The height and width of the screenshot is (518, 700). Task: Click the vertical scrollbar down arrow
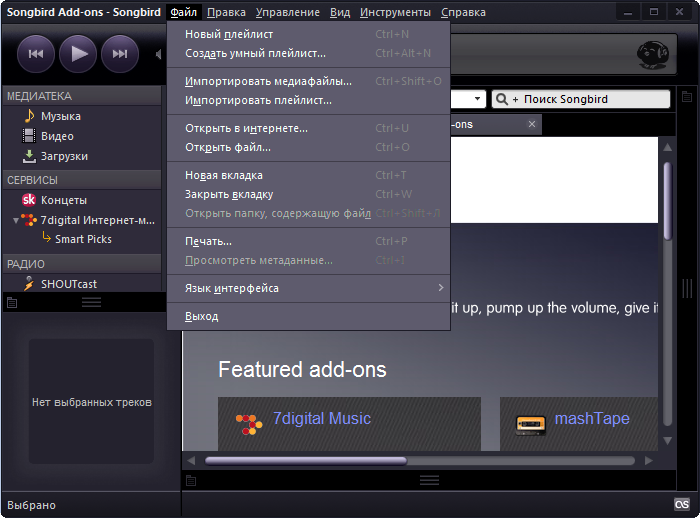coord(667,441)
